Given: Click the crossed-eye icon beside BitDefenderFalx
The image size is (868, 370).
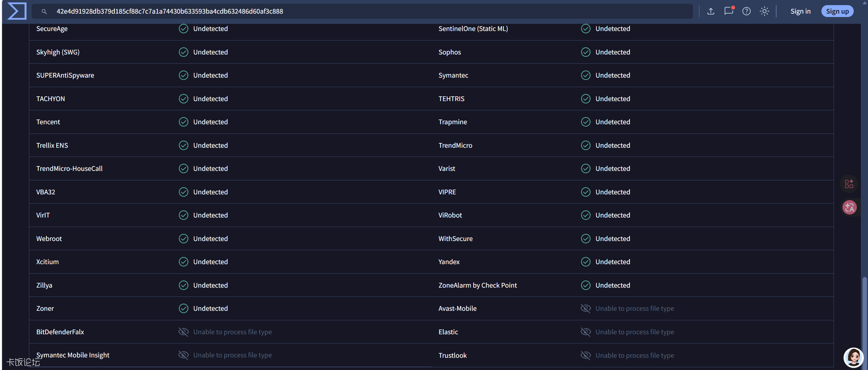Looking at the screenshot, I should point(184,332).
